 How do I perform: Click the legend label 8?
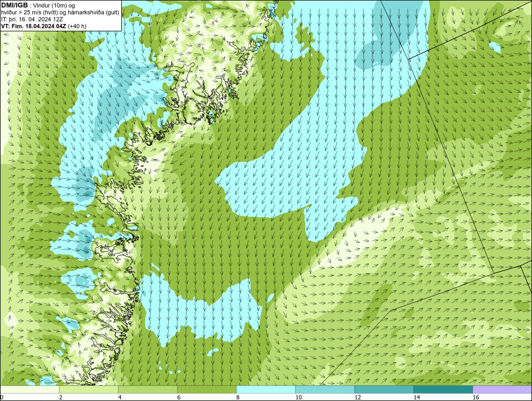pos(238,397)
